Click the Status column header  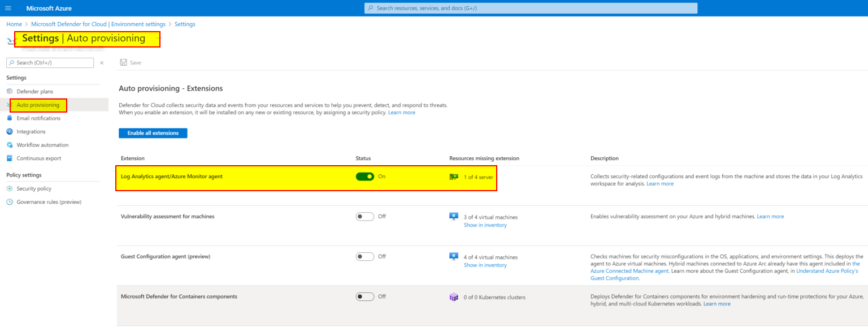tap(363, 158)
